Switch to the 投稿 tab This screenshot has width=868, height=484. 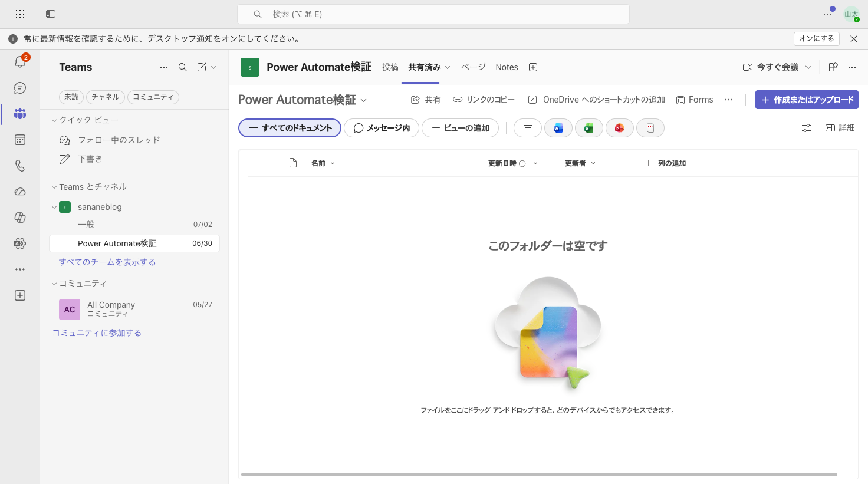(390, 67)
